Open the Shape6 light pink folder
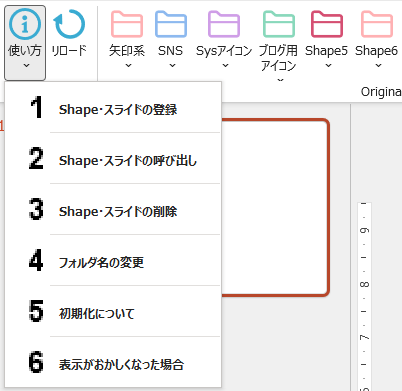Viewport: 402px width, 391px height. coord(377,24)
